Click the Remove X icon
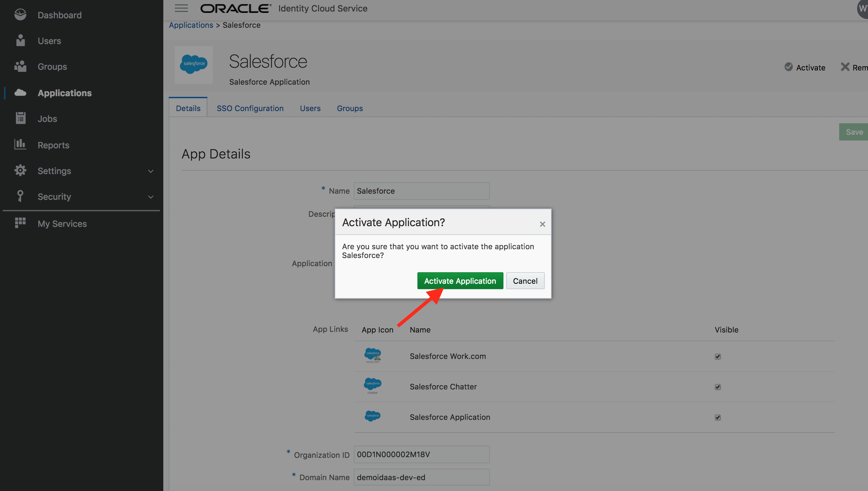Viewport: 868px width, 491px height. [x=845, y=67]
